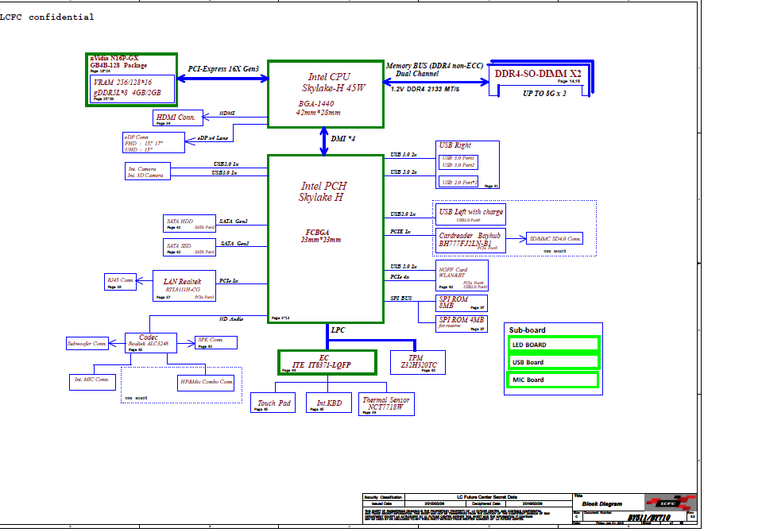
Task: Select the Int.KBD block
Action: tap(329, 403)
